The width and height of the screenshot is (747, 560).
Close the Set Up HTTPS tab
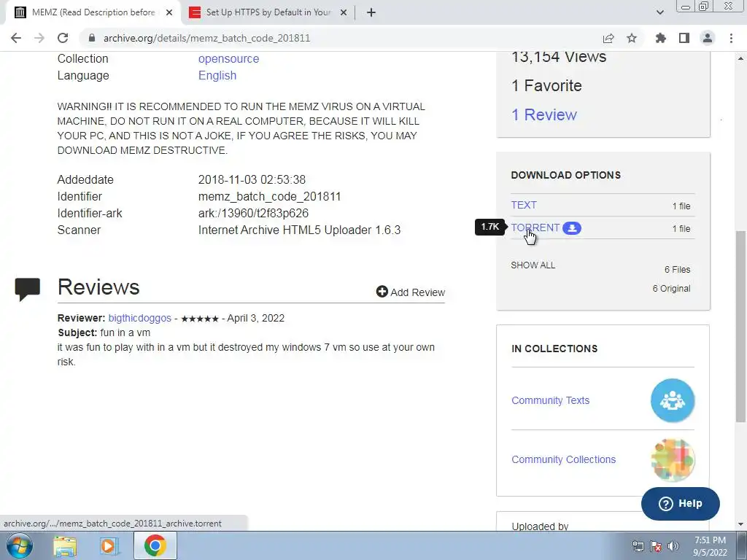pyautogui.click(x=344, y=13)
